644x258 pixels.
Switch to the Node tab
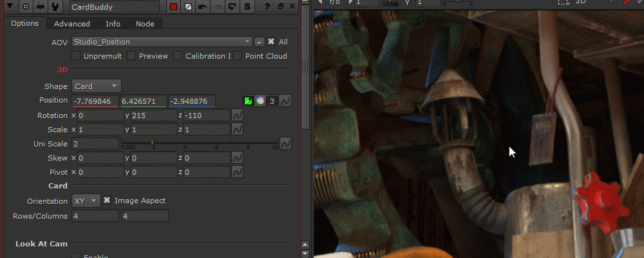point(145,24)
